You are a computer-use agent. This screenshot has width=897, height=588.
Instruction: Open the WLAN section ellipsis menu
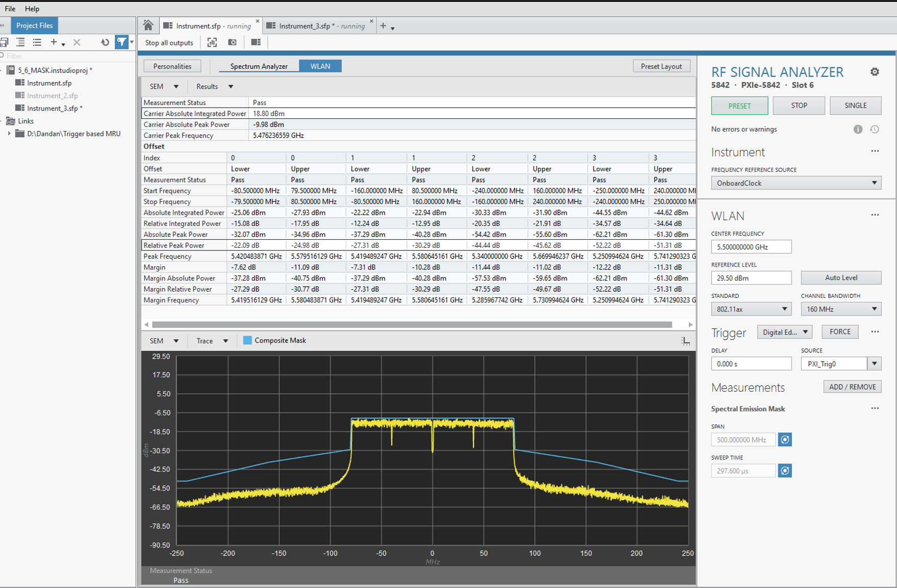(x=875, y=215)
